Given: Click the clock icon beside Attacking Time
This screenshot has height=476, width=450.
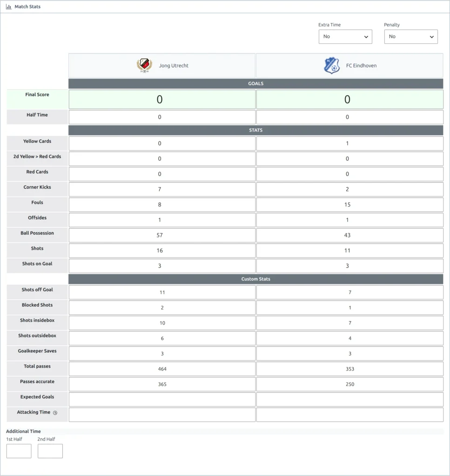Looking at the screenshot, I should 55,413.
